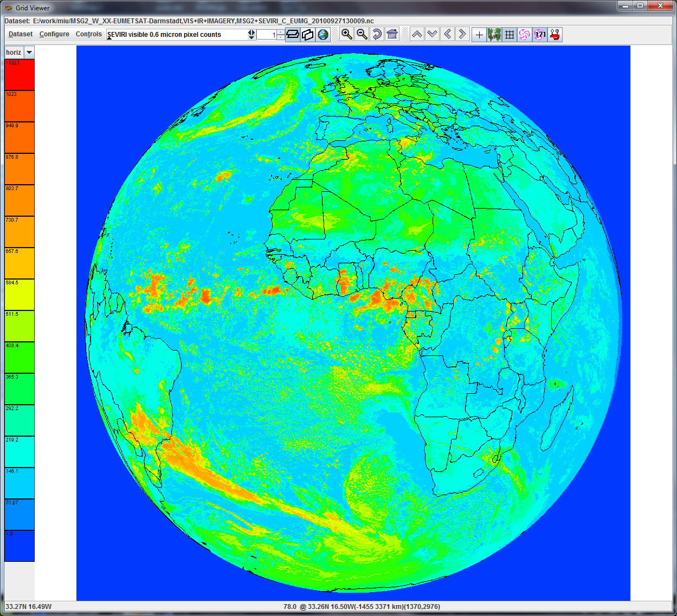677x616 pixels.
Task: Open the Configure menu
Action: (54, 34)
